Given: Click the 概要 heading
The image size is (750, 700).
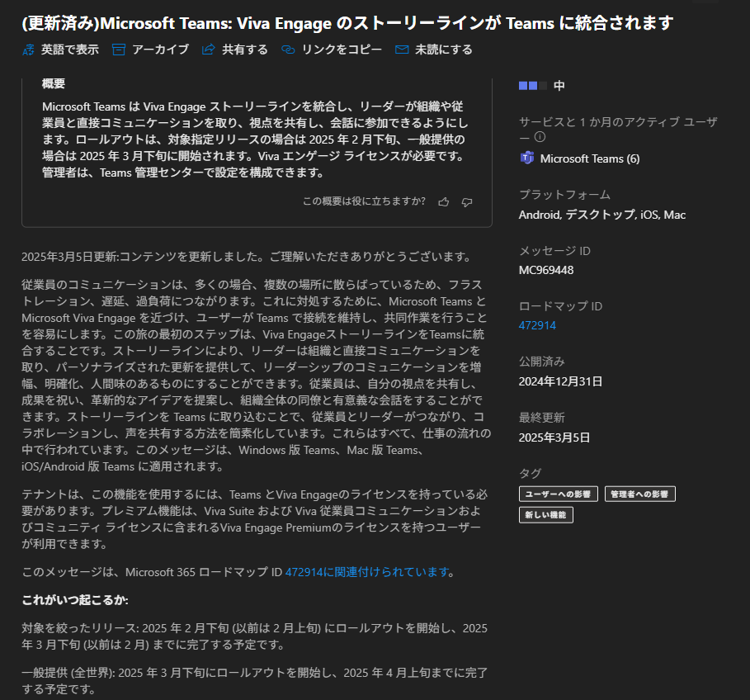Looking at the screenshot, I should coord(54,83).
